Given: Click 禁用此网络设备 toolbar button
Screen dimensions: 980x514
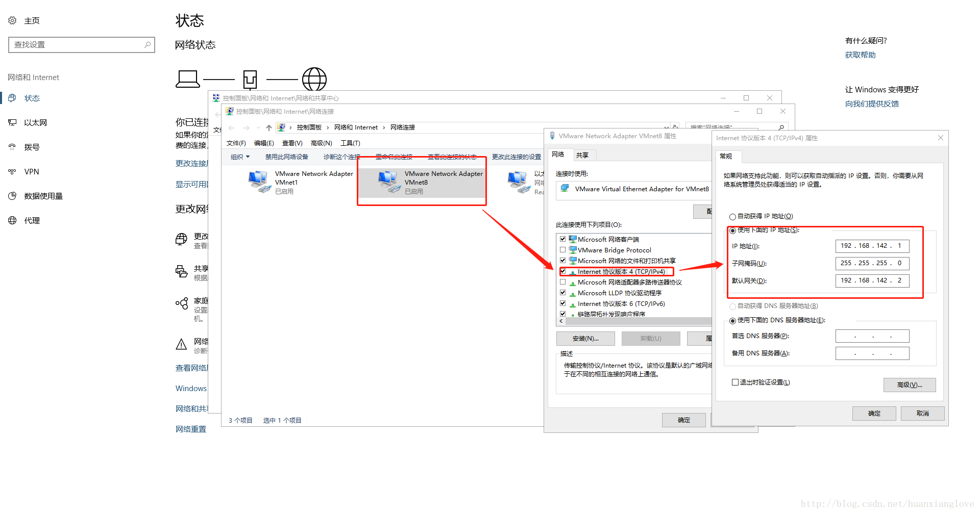Looking at the screenshot, I should [287, 157].
